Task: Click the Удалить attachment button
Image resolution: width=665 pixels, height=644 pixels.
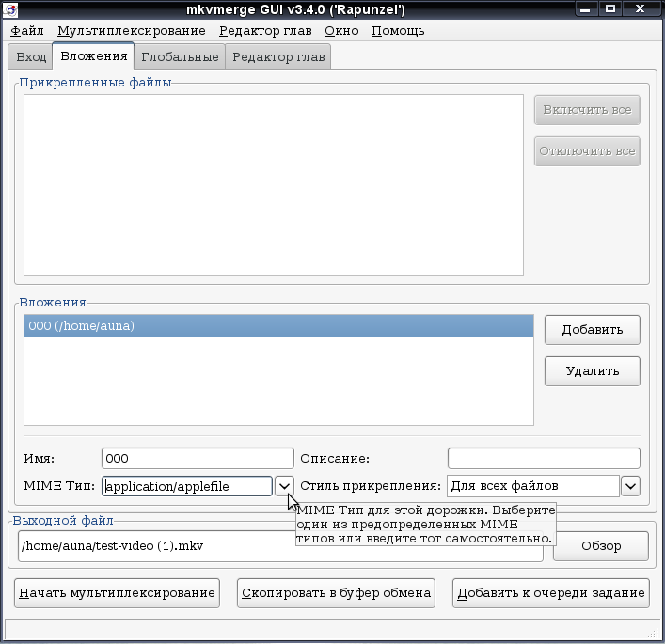Action: coord(593,371)
